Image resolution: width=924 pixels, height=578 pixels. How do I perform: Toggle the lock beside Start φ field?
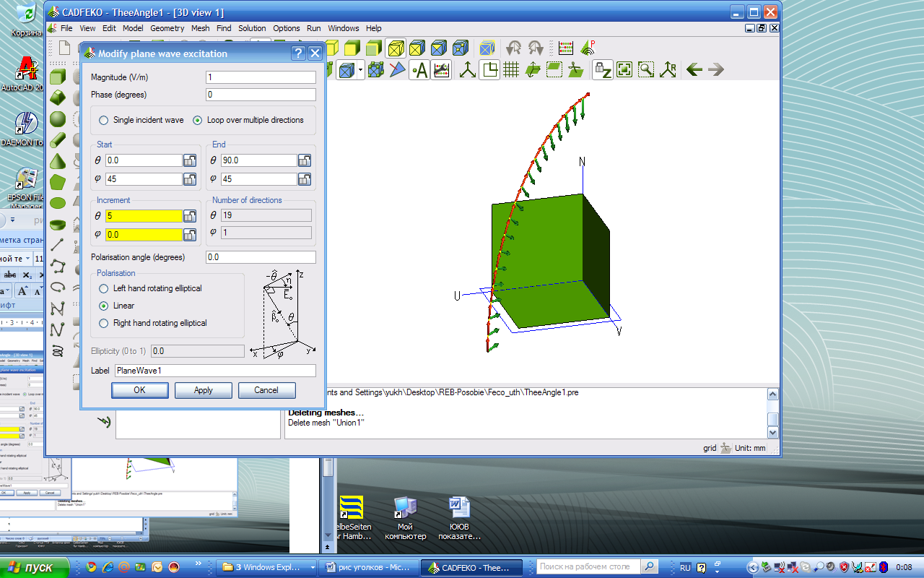190,179
